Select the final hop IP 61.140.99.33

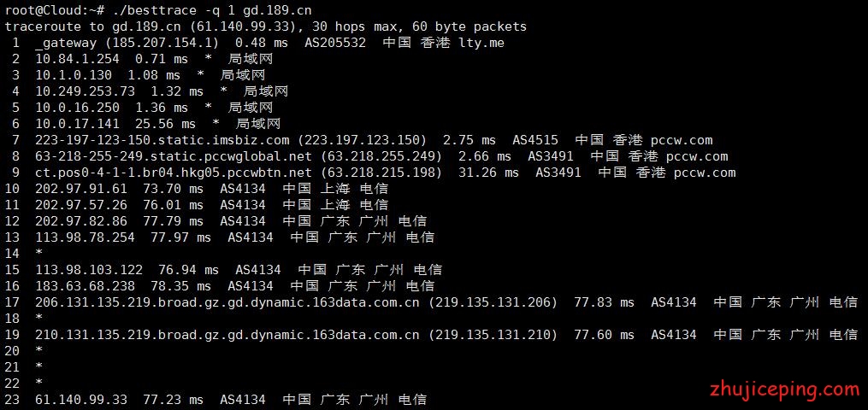tap(81, 400)
